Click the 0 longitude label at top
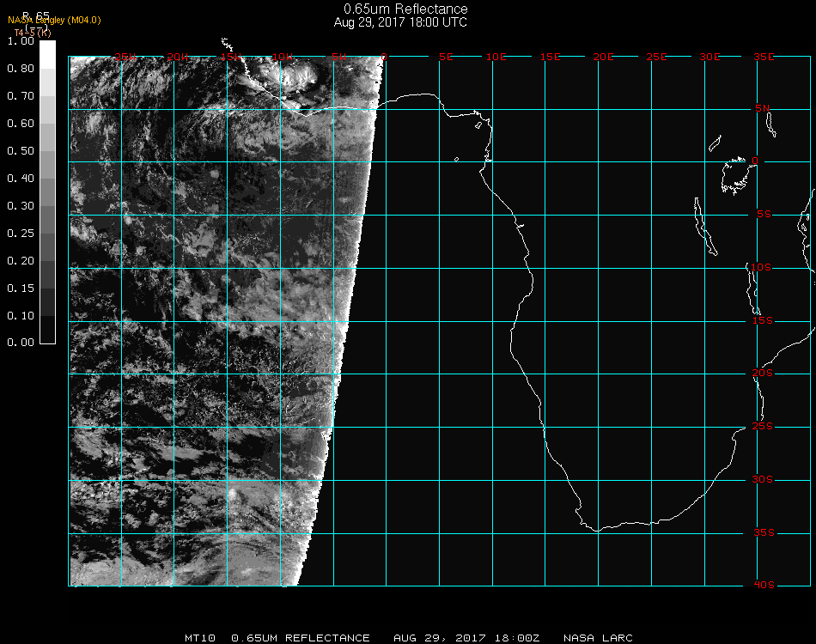The width and height of the screenshot is (816, 644). click(384, 58)
